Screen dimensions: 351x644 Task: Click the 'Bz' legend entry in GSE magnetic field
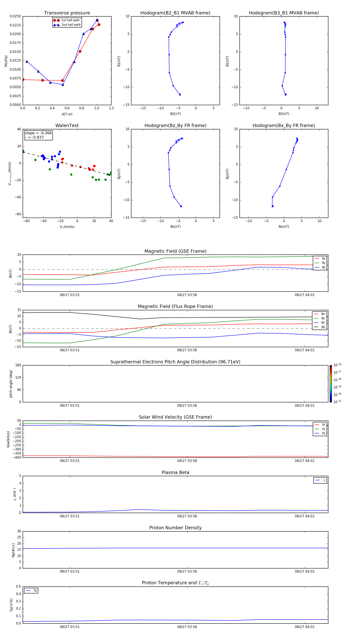tap(320, 267)
